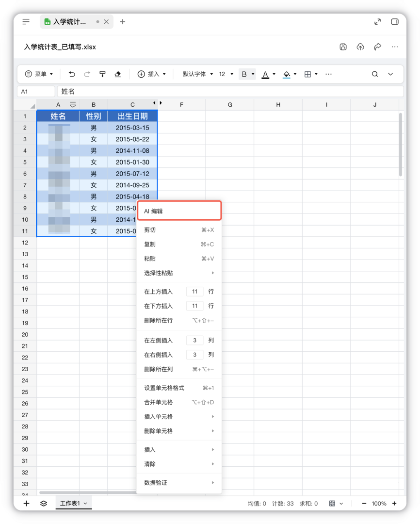Apply cell borders icon
Viewport: 420px width, 524px height.
[308, 74]
